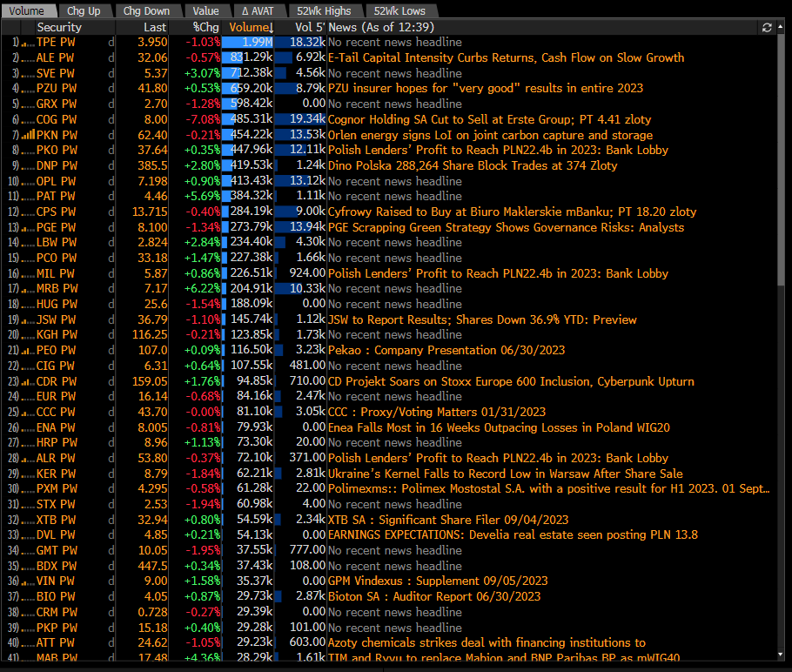Select the OPL PW security

56,181
